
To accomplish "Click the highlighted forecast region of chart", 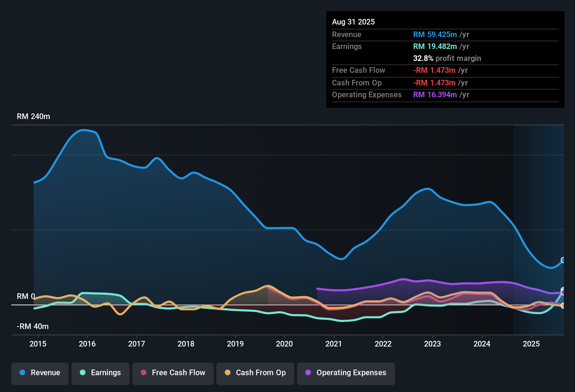I will point(539,227).
